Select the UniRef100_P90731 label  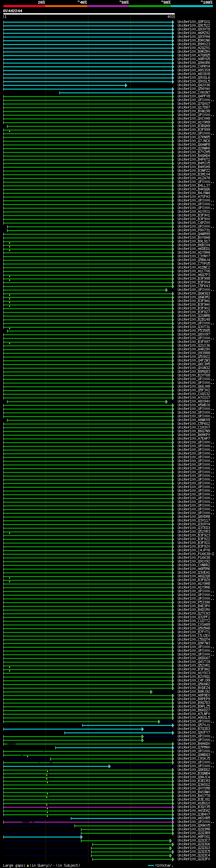[194, 230]
